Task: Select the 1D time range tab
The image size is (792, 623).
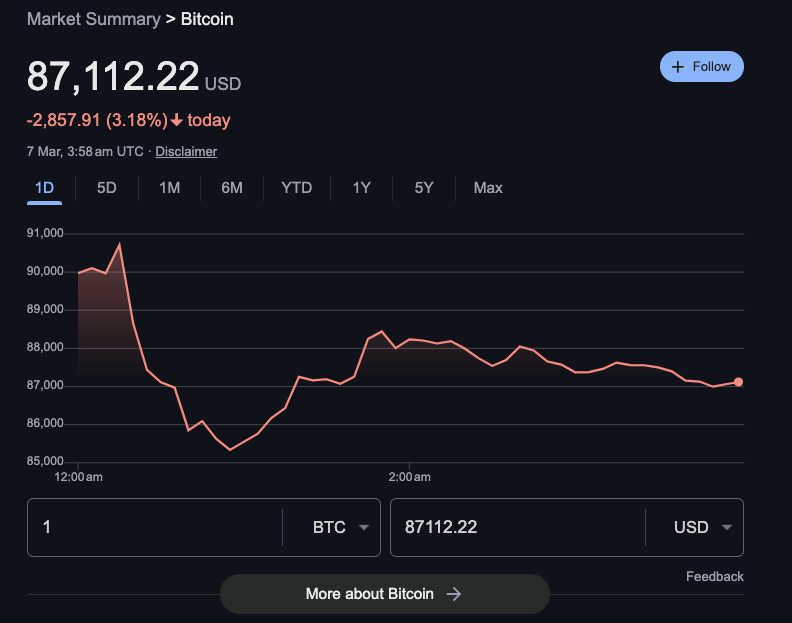Action: tap(44, 188)
